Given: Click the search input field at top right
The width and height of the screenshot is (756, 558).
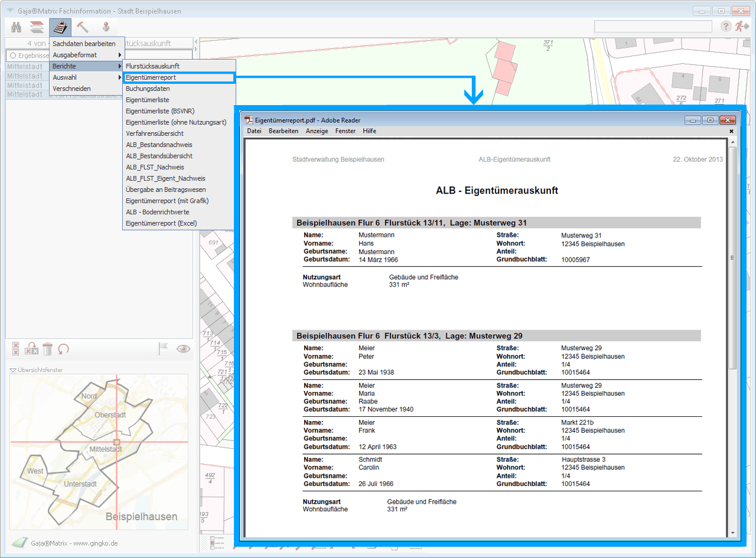Looking at the screenshot, I should 653,27.
